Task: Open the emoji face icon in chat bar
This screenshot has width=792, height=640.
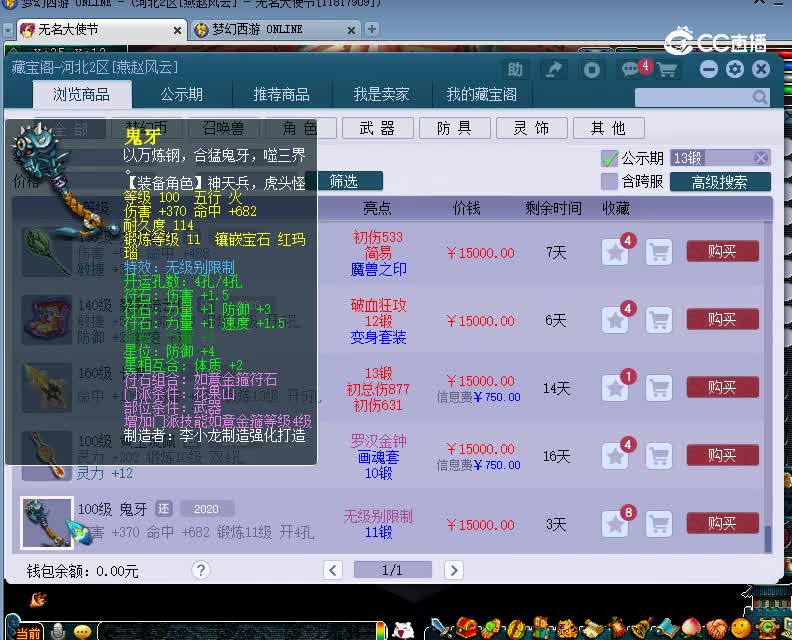Action: click(82, 632)
